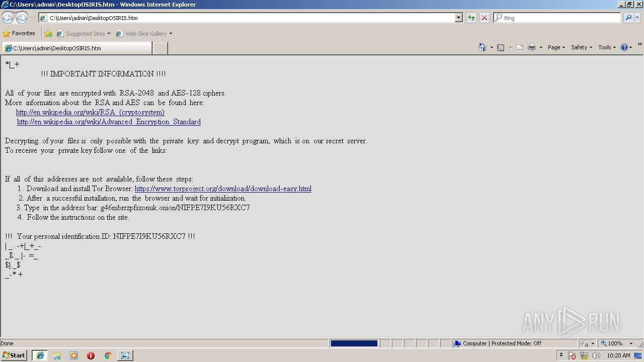The width and height of the screenshot is (644, 362).
Task: Open the recent pages dropdown arrow
Action: (33, 18)
